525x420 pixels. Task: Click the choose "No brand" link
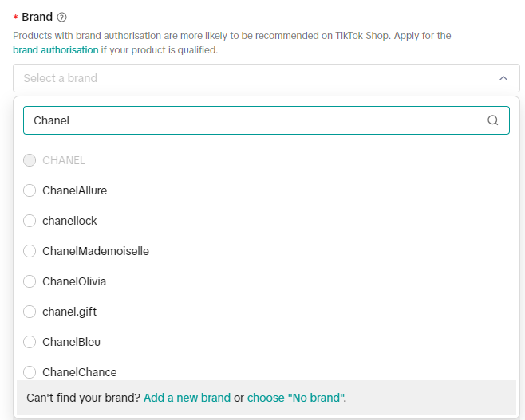coord(295,398)
